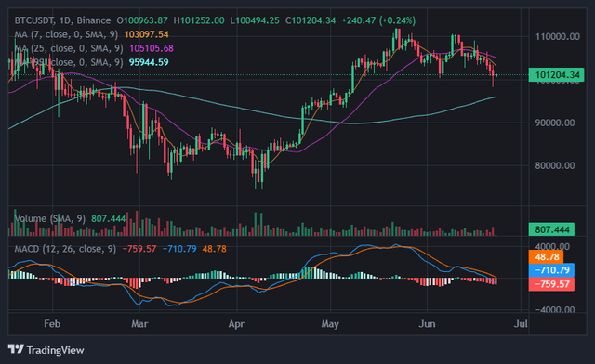Click the MACD line value -710.79 in legend
This screenshot has width=595, height=364.
click(x=179, y=249)
